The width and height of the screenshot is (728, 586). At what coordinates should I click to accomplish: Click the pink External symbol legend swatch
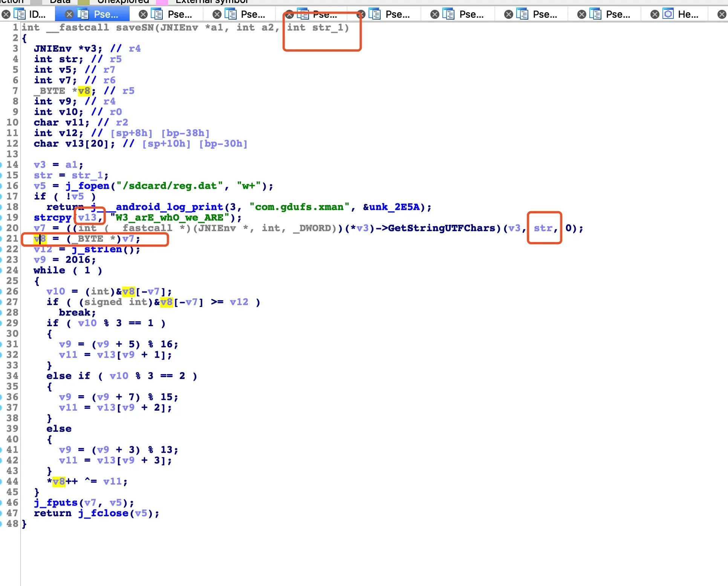[x=162, y=2]
